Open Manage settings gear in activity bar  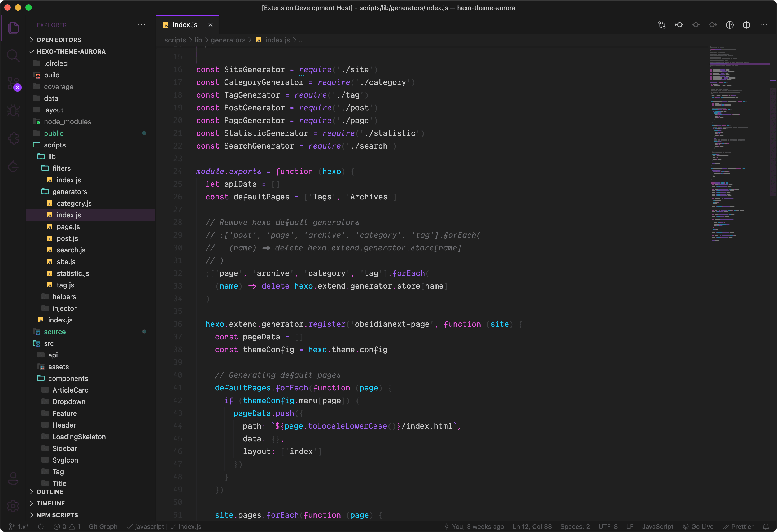[13, 506]
